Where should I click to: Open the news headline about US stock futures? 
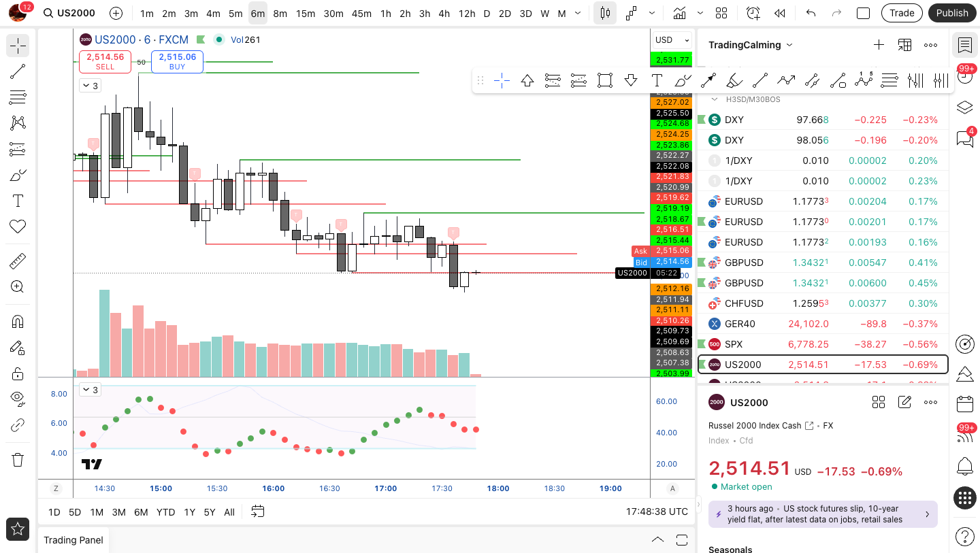(823, 514)
